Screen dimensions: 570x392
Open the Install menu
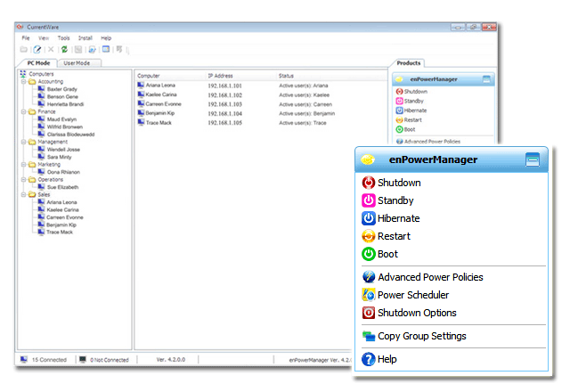tap(85, 37)
